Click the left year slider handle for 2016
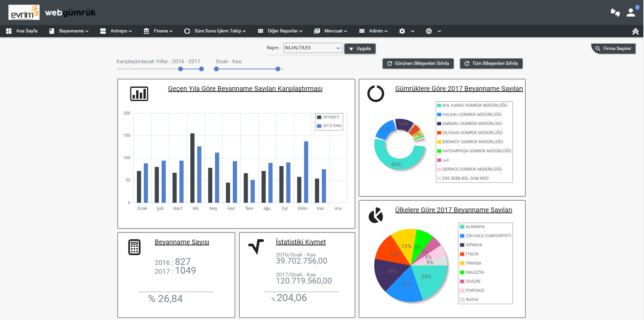Screen dimensions: 644x320 181,69
